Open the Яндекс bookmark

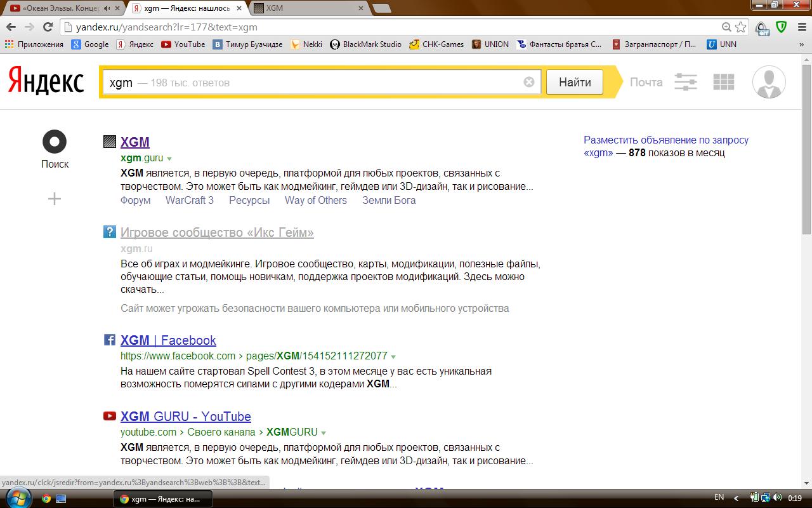tap(135, 44)
